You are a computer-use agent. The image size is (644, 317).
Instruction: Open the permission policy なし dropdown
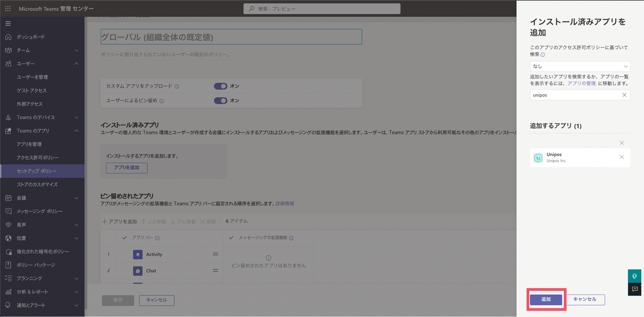[580, 66]
